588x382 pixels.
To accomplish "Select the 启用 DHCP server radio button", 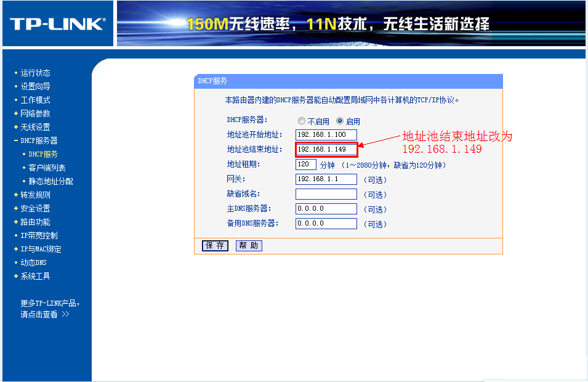I will click(x=340, y=121).
